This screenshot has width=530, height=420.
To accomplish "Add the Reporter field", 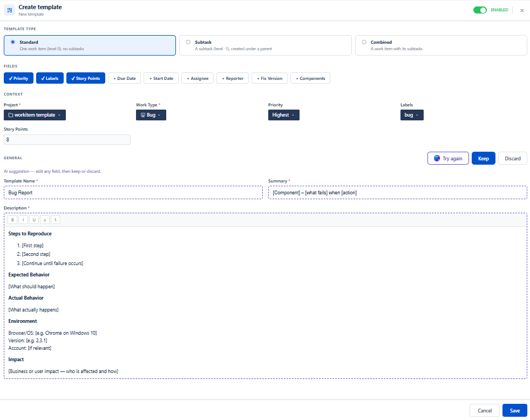I will pos(233,78).
